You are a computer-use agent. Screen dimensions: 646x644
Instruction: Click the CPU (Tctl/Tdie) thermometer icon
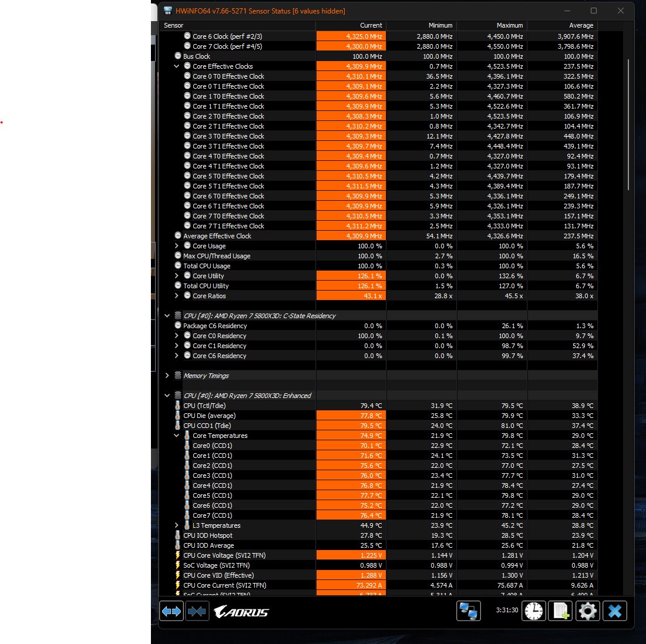178,405
